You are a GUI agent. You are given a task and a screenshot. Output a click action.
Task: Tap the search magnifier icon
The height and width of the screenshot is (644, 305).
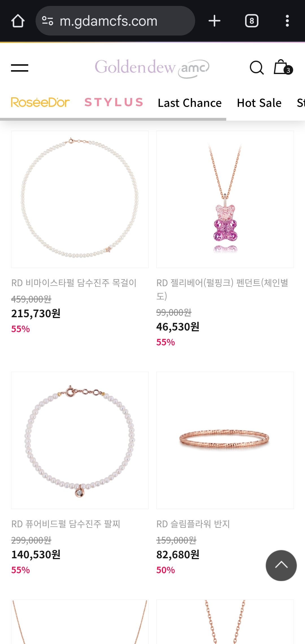(257, 68)
